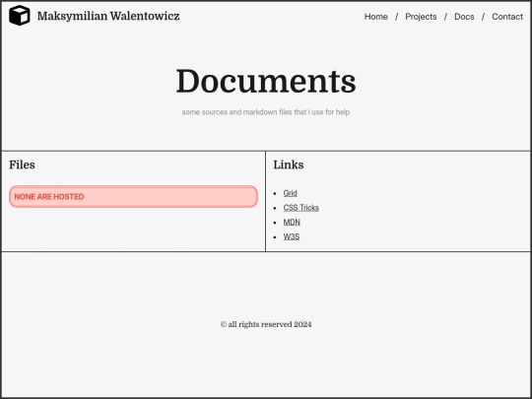Click the Maksymilian Walentowicz site title
The width and height of the screenshot is (532, 399).
(108, 16)
